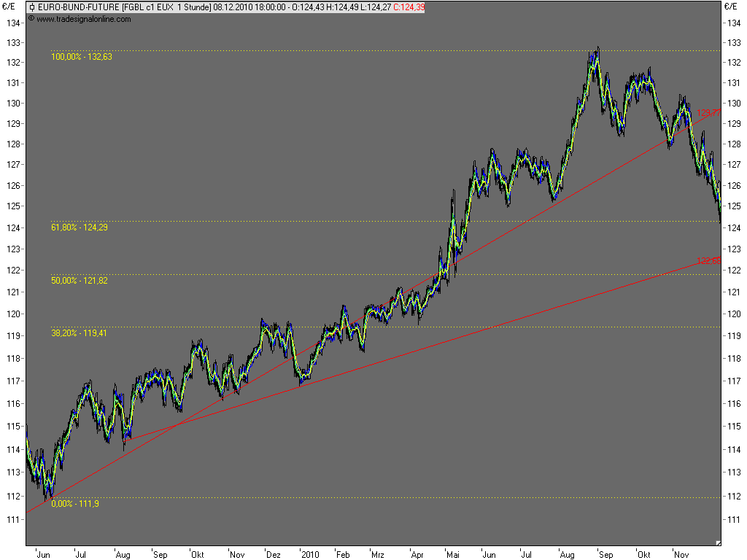Click the 2010 year label on time axis
This screenshot has width=747, height=560.
[x=310, y=554]
